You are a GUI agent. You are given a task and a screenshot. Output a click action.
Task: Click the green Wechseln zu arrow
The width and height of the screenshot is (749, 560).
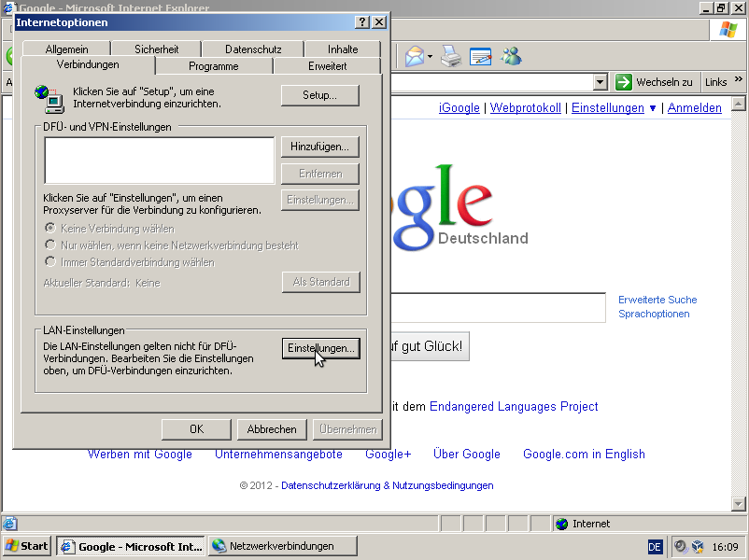coord(624,82)
